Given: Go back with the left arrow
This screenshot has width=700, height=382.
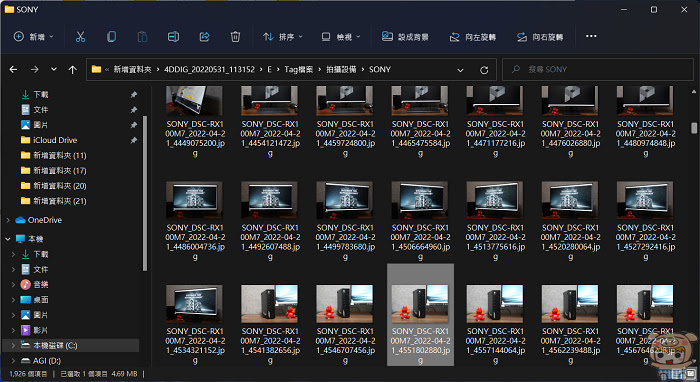Looking at the screenshot, I should point(13,70).
